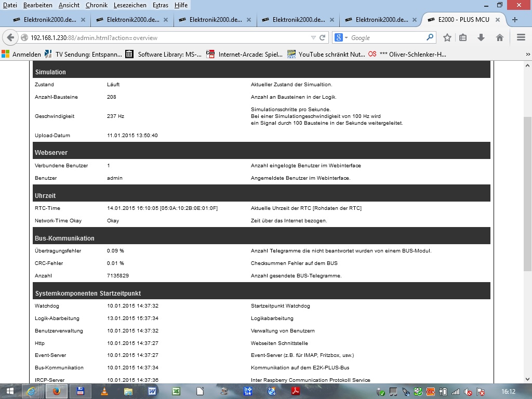Image resolution: width=532 pixels, height=399 pixels.
Task: Launch VLC media player from the taskbar
Action: coord(104,391)
